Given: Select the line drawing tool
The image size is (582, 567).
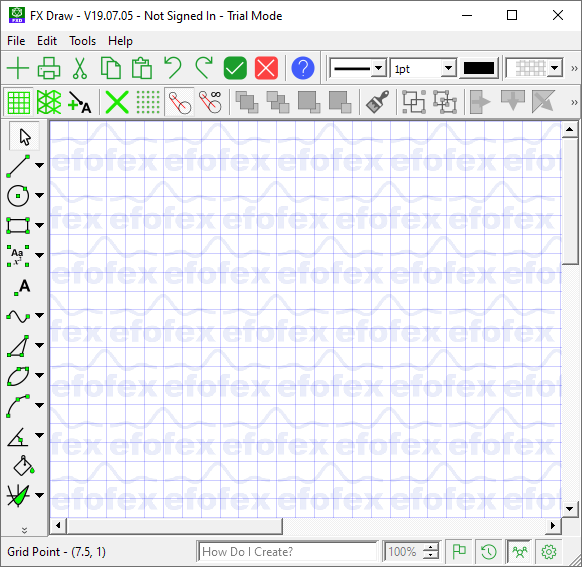Looking at the screenshot, I should tap(18, 166).
